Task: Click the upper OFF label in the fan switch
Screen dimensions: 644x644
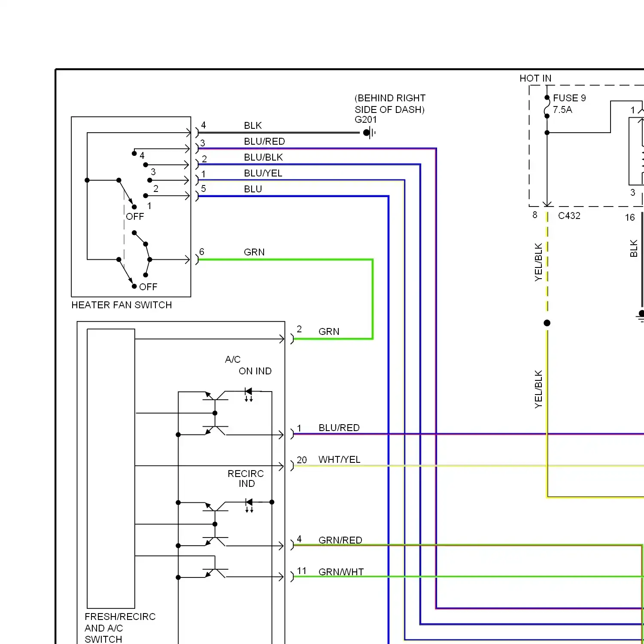Action: [x=135, y=216]
